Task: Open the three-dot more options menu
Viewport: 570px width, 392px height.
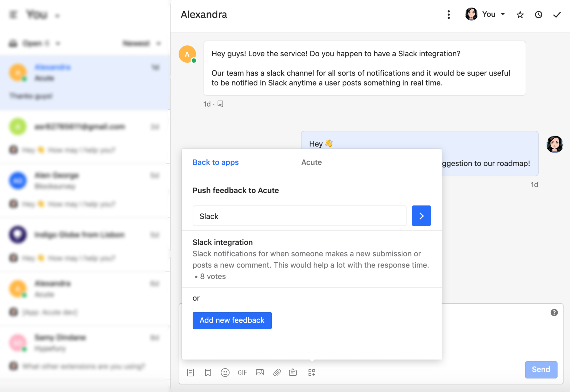Action: tap(448, 15)
